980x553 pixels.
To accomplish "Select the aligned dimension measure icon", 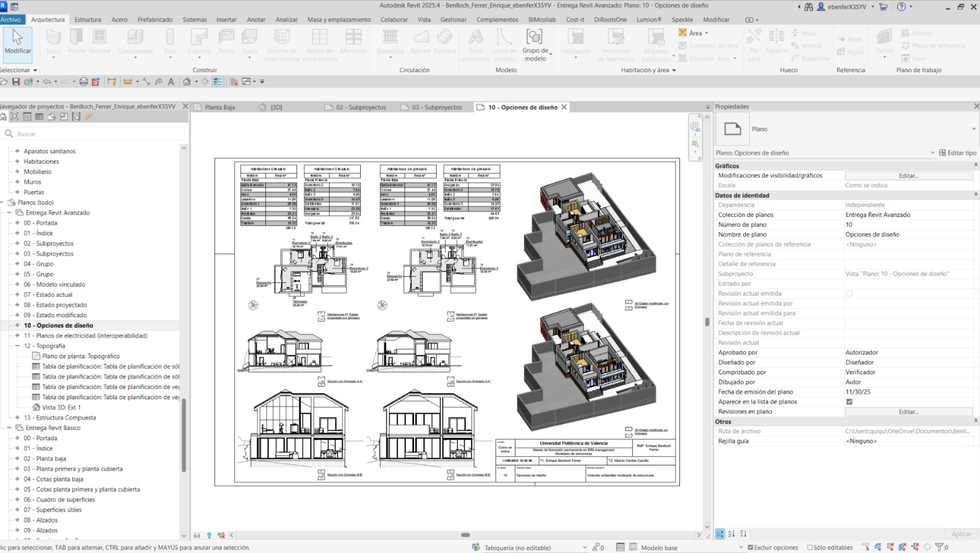I will (146, 81).
